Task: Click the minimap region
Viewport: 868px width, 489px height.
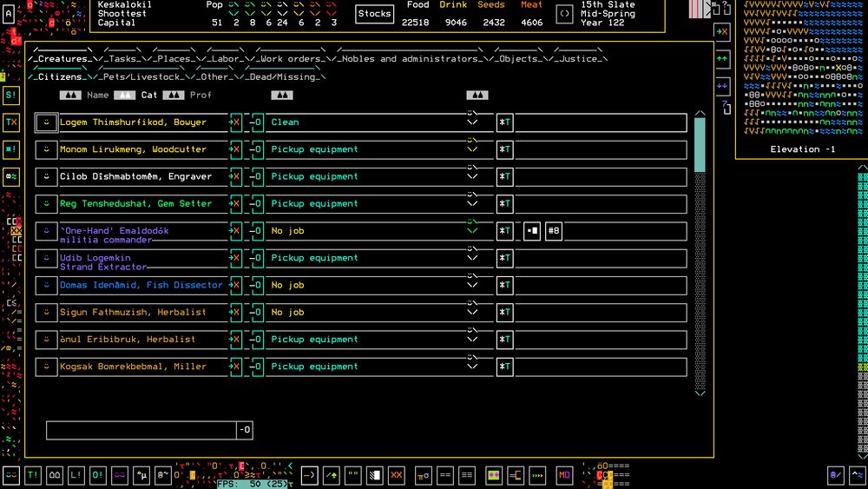Action: [x=803, y=68]
